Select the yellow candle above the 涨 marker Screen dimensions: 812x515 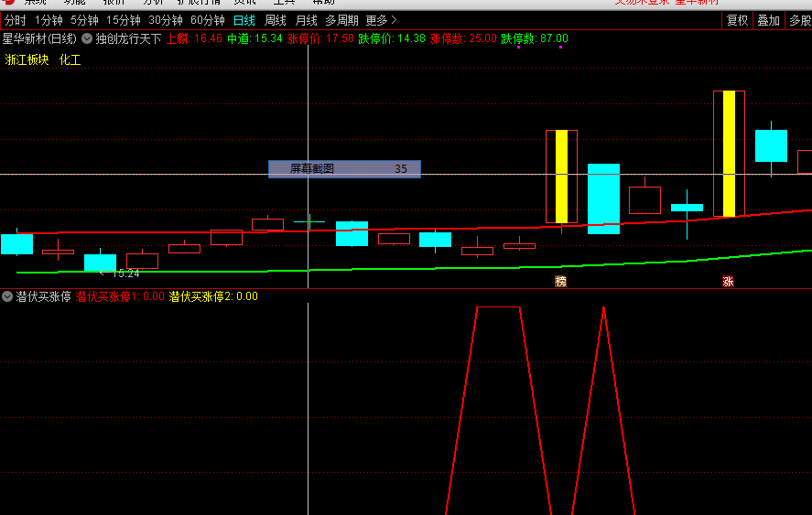[x=729, y=154]
